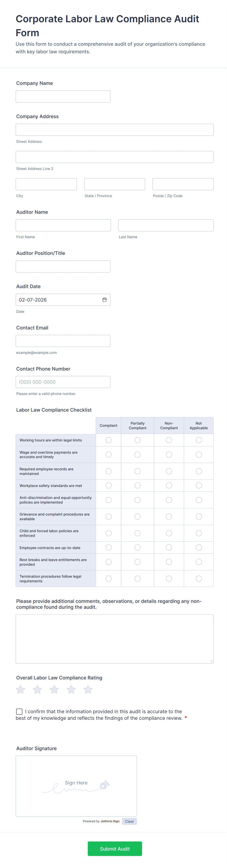Give the fifth star compliance rating

pyautogui.click(x=88, y=690)
